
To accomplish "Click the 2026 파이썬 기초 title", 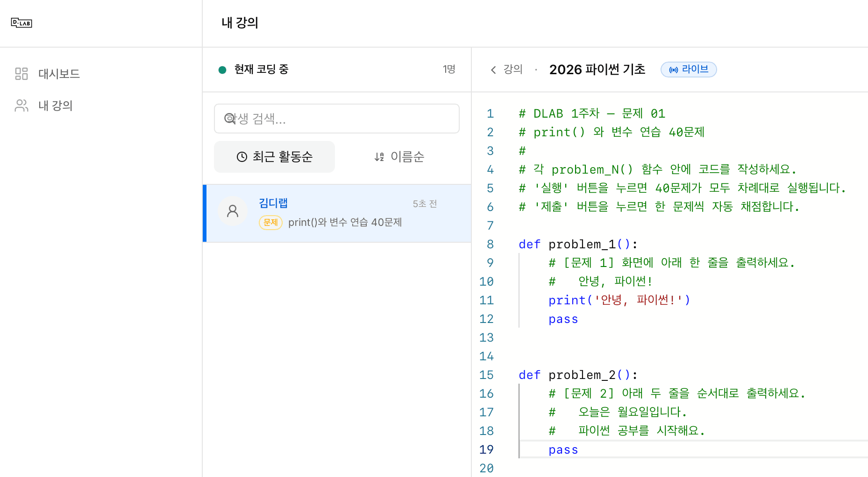I will (597, 70).
